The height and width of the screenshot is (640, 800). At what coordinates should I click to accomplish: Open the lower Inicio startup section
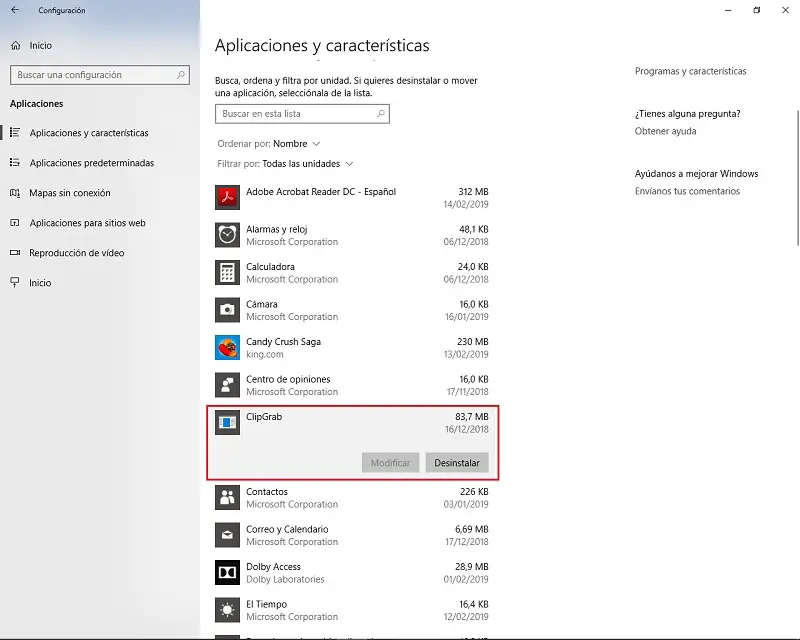coord(40,283)
